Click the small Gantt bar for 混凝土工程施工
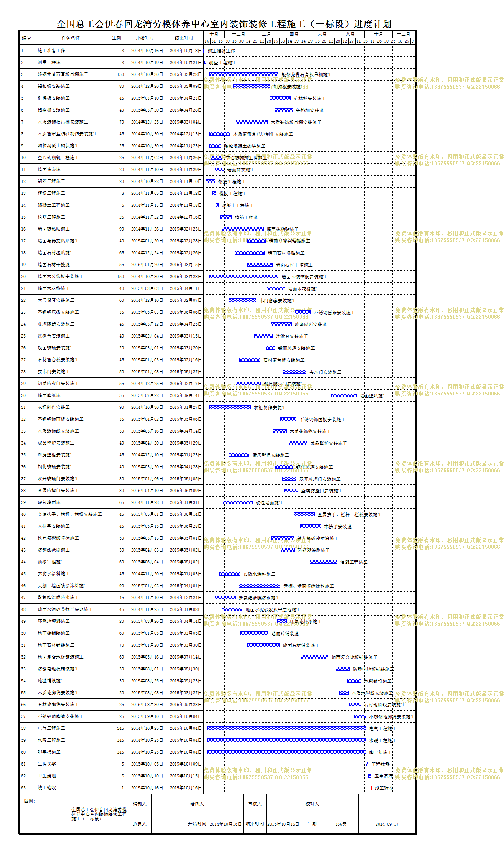 [217, 205]
